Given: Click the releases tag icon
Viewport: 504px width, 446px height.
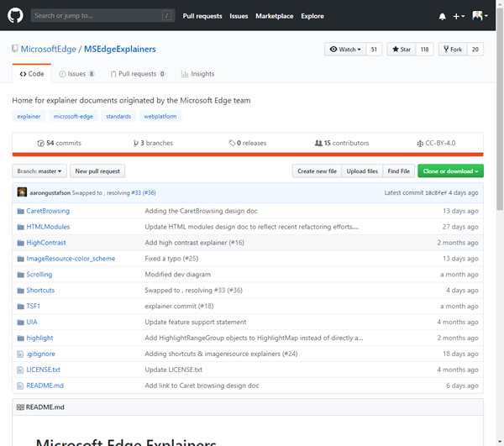Looking at the screenshot, I should [x=232, y=143].
